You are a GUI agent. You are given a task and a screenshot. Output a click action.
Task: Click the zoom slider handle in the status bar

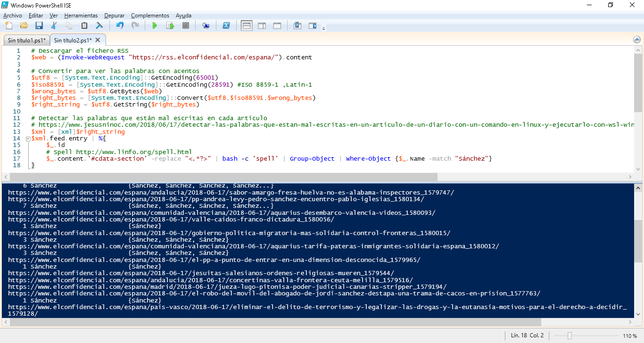(x=570, y=335)
